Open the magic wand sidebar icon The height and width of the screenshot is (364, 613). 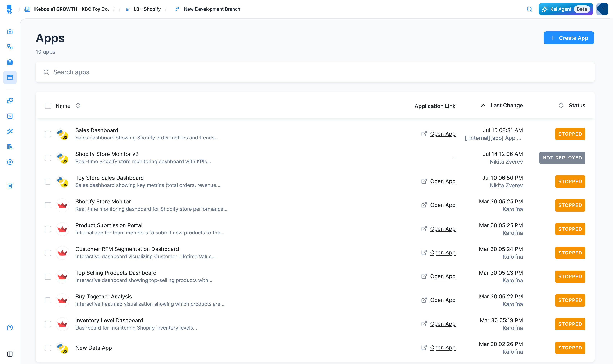click(x=10, y=131)
